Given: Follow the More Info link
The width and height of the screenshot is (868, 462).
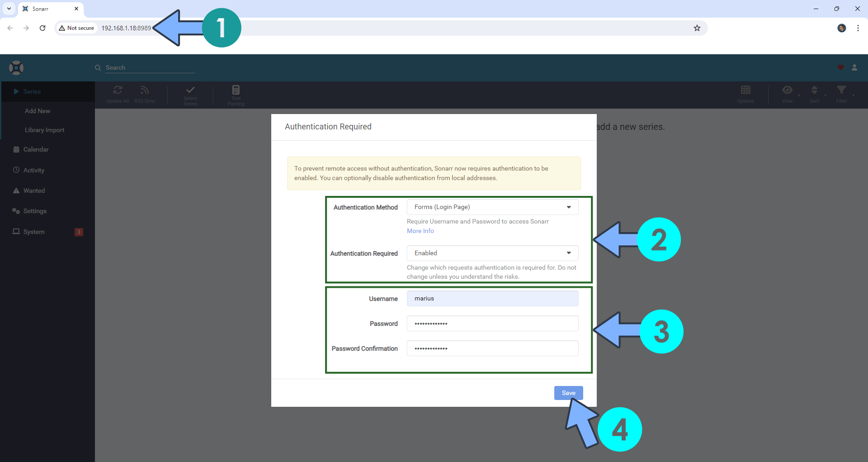Looking at the screenshot, I should click(x=420, y=231).
